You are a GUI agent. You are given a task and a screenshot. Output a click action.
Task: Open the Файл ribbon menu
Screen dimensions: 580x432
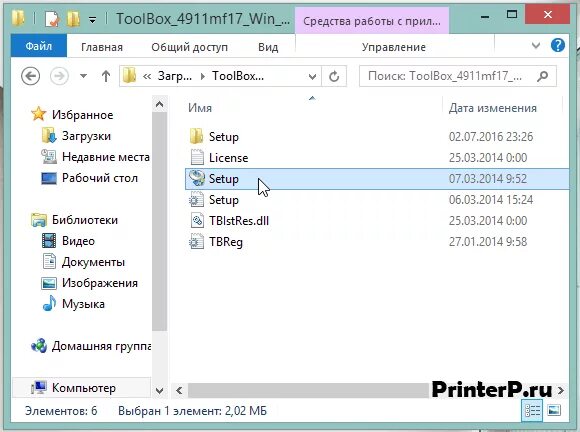[x=39, y=46]
